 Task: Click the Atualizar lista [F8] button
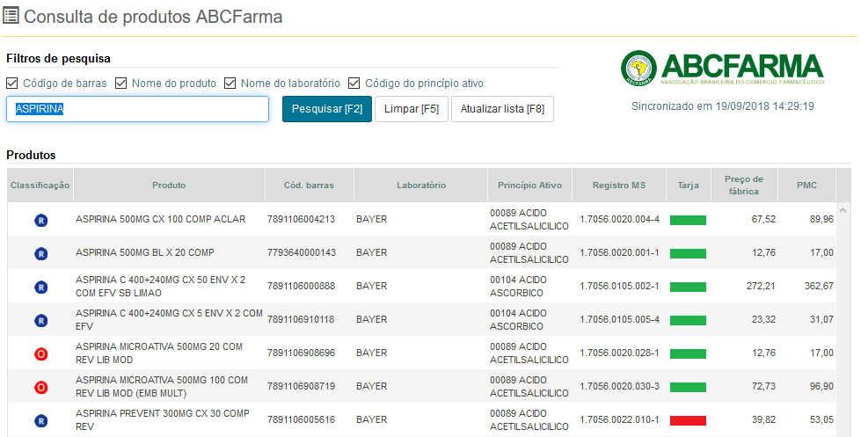pyautogui.click(x=502, y=109)
